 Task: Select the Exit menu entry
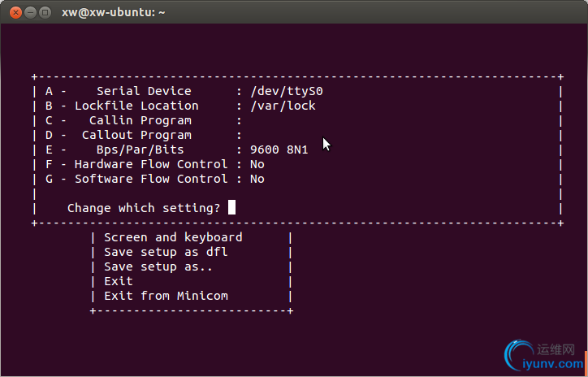click(x=119, y=281)
